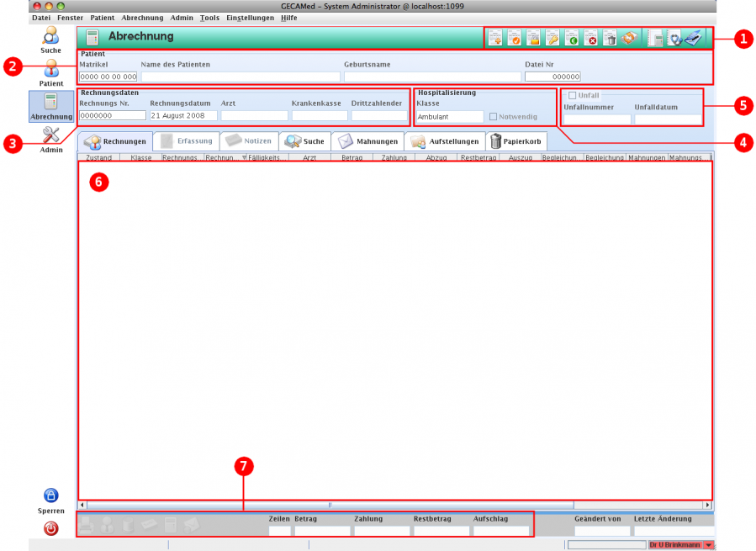Click the Matrikel input field

107,76
